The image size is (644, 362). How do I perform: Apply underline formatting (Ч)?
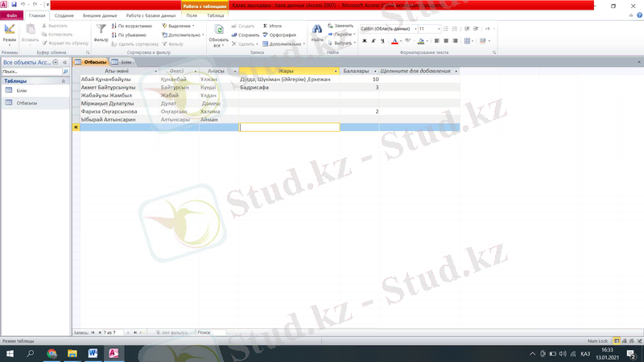tap(382, 41)
